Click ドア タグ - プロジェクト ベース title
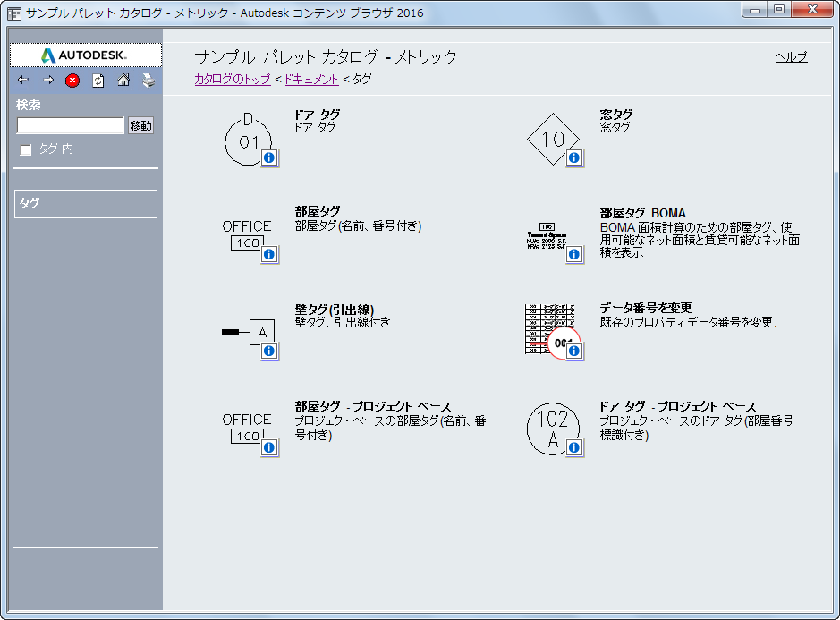Viewport: 840px width, 620px height. tap(678, 406)
